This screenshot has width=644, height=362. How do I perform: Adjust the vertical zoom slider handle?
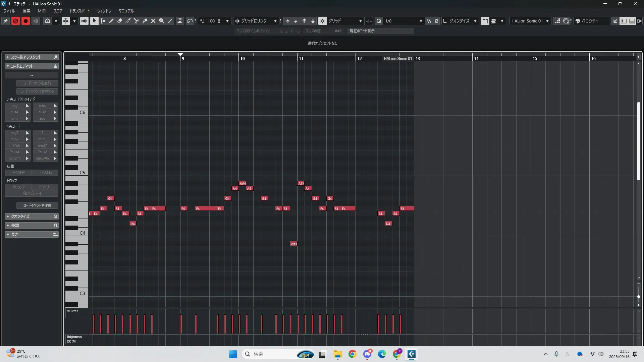tap(638, 297)
